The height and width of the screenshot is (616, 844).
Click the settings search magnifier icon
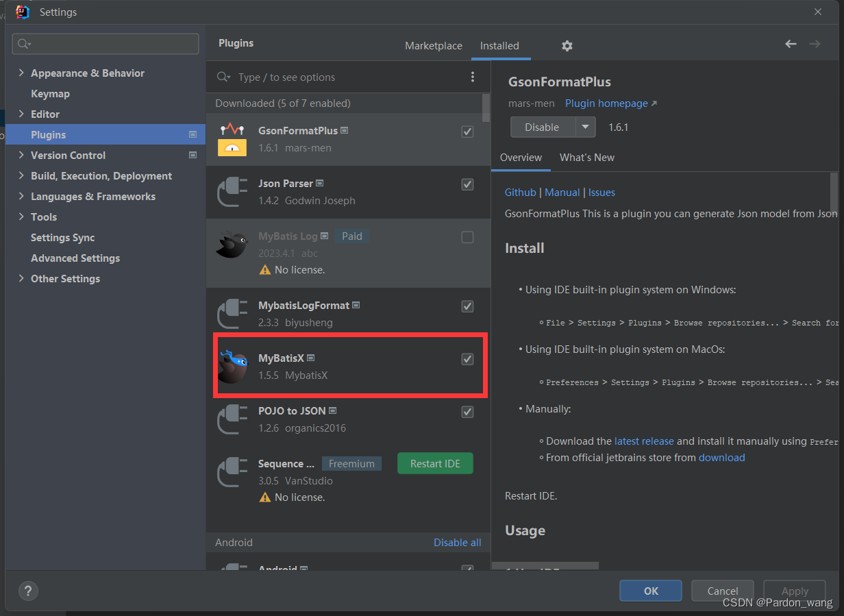pyautogui.click(x=23, y=44)
